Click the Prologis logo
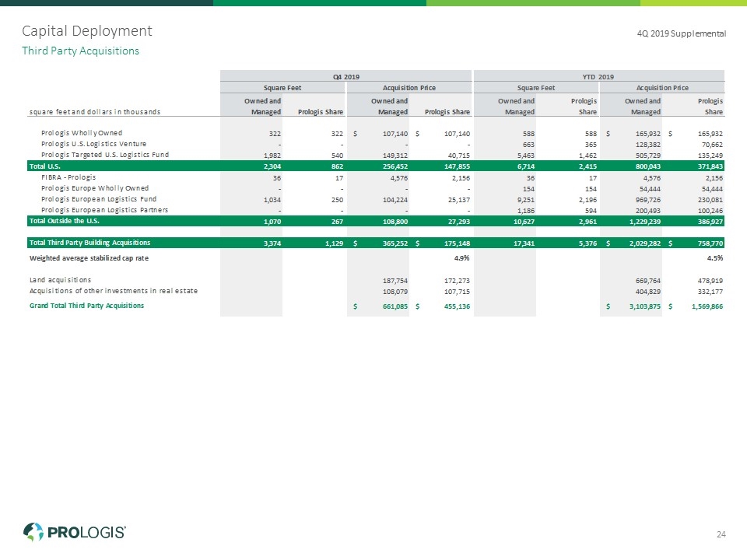The image size is (747, 560). tap(75, 532)
